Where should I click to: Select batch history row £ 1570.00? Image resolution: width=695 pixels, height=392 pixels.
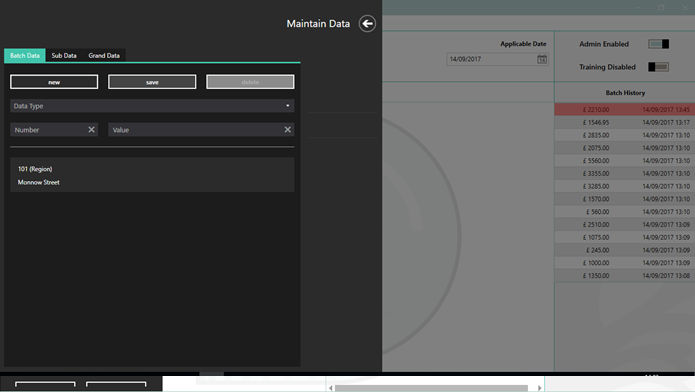(625, 199)
